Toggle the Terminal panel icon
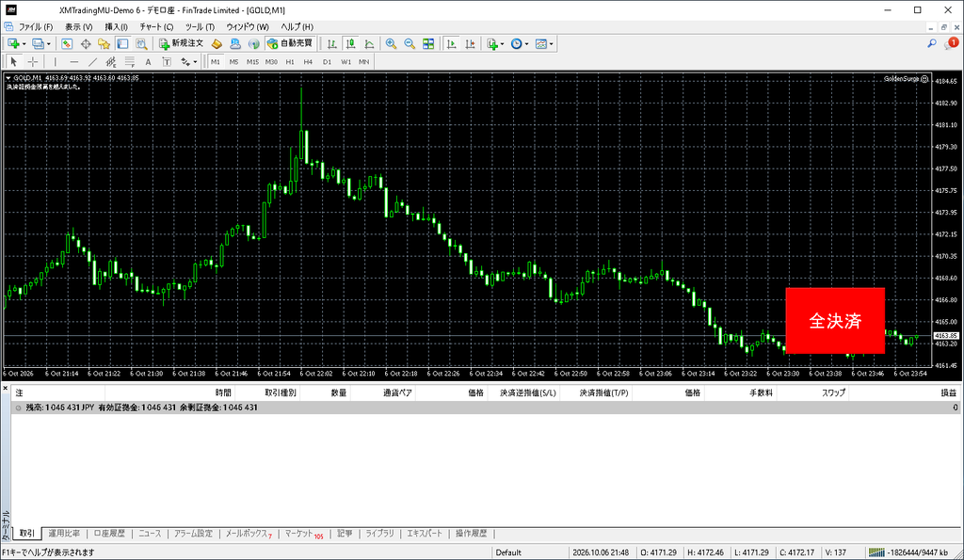Image resolution: width=964 pixels, height=560 pixels. click(x=123, y=43)
